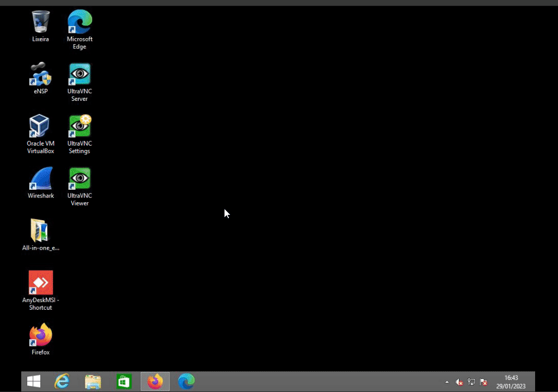Open the network status tray icon
Screen dimensions: 558x392
(471, 382)
